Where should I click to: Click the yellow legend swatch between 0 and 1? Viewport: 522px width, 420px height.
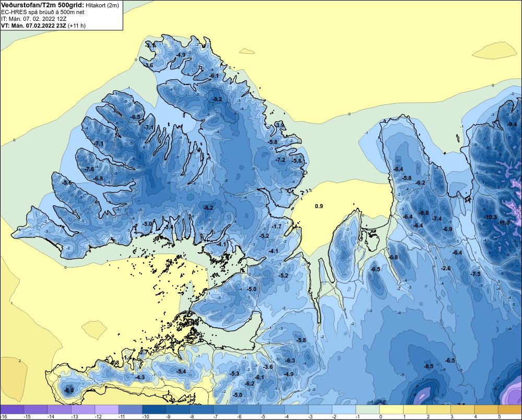coord(391,410)
